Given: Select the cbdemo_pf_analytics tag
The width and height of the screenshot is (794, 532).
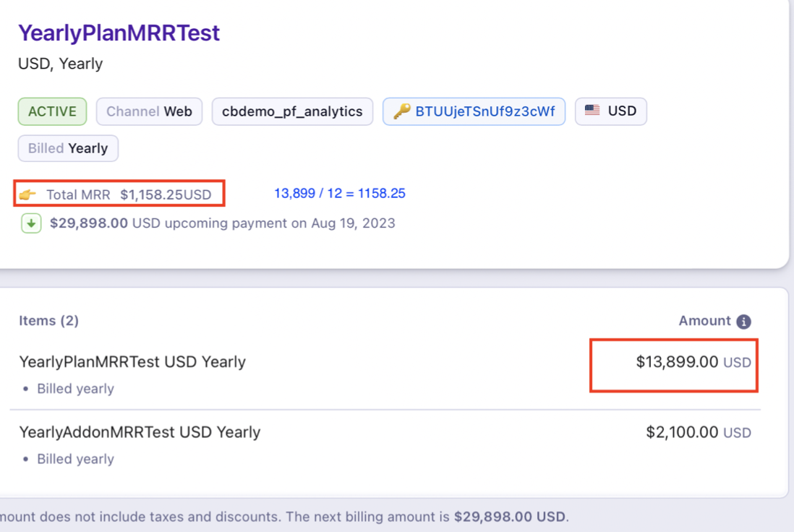Looking at the screenshot, I should point(292,111).
